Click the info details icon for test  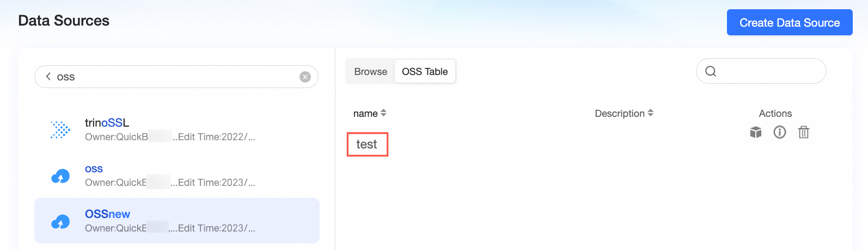780,132
